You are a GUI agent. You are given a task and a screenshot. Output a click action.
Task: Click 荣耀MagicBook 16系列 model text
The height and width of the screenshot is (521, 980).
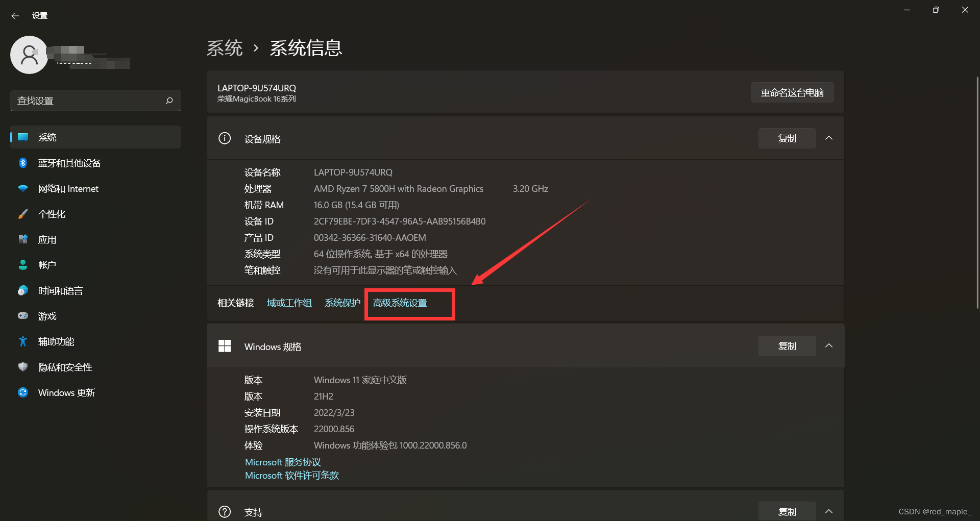click(x=257, y=99)
